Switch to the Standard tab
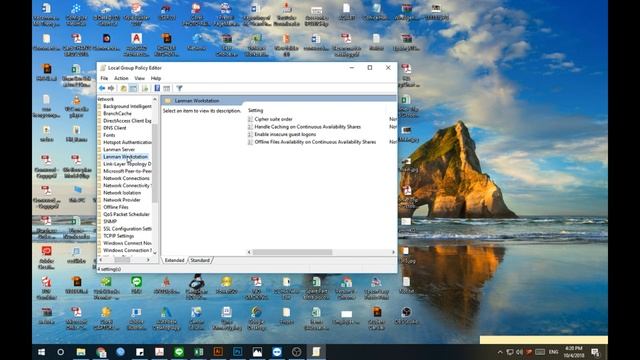 200,260
